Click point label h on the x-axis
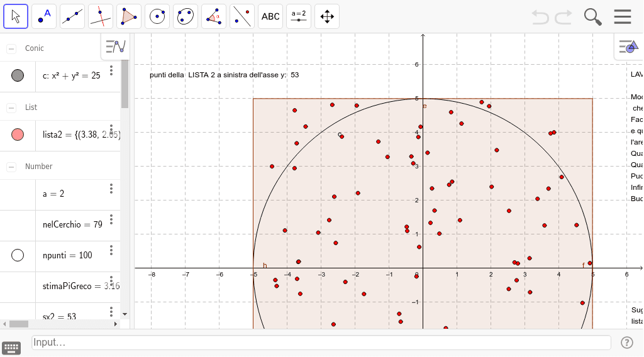The width and height of the screenshot is (644, 357). tap(265, 265)
